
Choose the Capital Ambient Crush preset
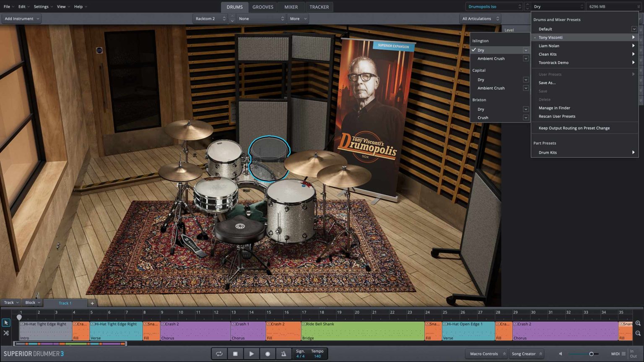pyautogui.click(x=491, y=88)
